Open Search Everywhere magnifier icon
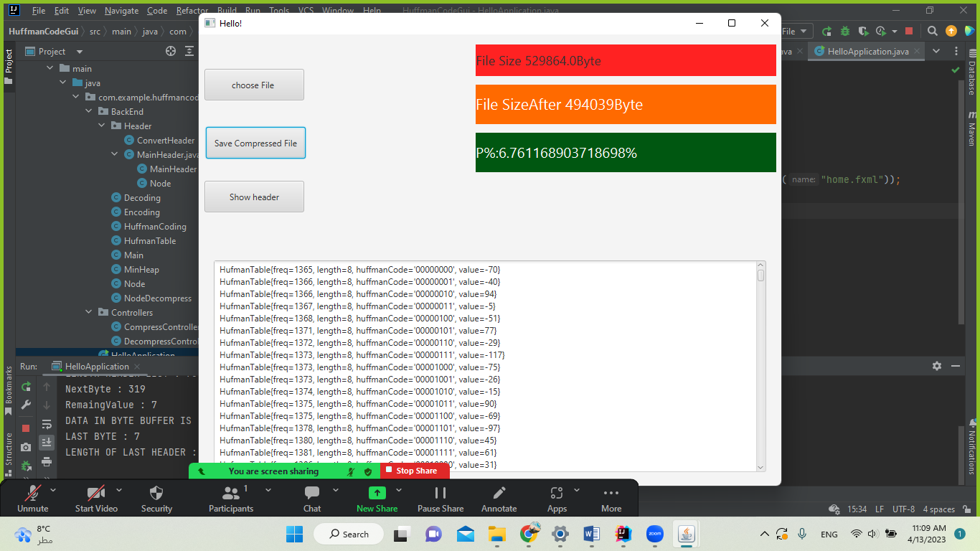This screenshot has height=551, width=980. point(933,32)
